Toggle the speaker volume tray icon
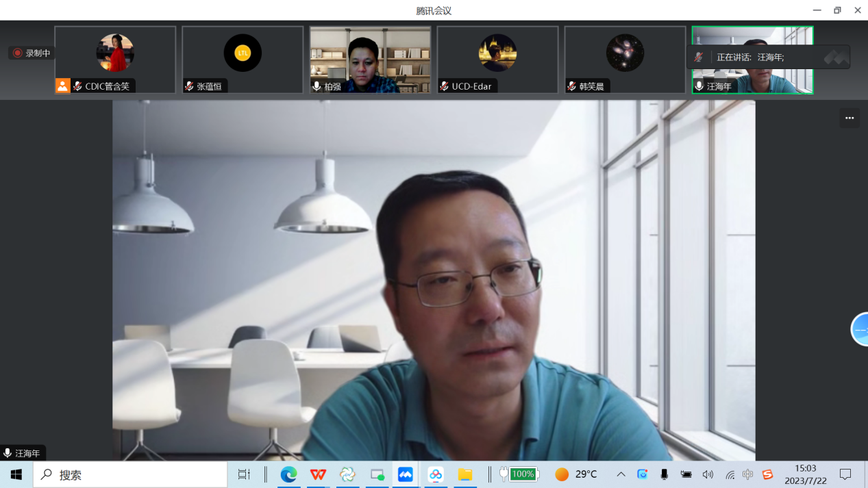This screenshot has height=488, width=868. click(708, 474)
